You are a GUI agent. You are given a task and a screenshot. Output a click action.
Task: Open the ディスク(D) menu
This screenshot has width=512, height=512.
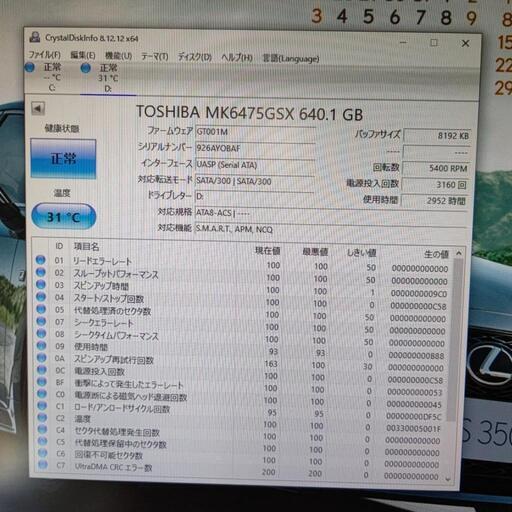(x=194, y=57)
